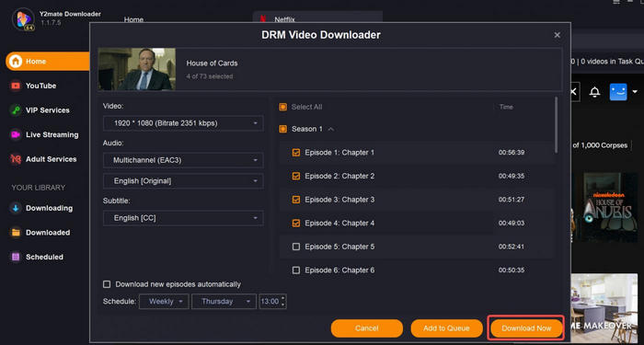Open the English [Original] audio language dropdown
The image size is (644, 345).
tap(183, 181)
